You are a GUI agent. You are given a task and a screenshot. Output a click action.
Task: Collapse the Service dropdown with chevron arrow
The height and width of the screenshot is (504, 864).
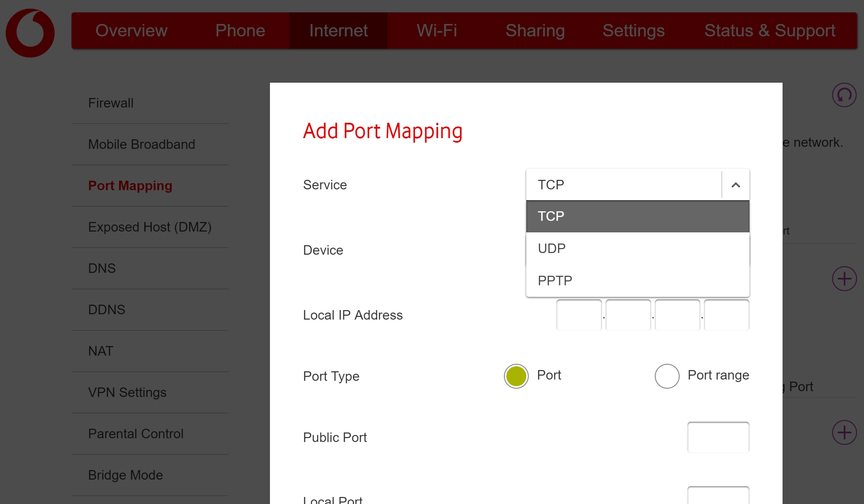coord(735,185)
